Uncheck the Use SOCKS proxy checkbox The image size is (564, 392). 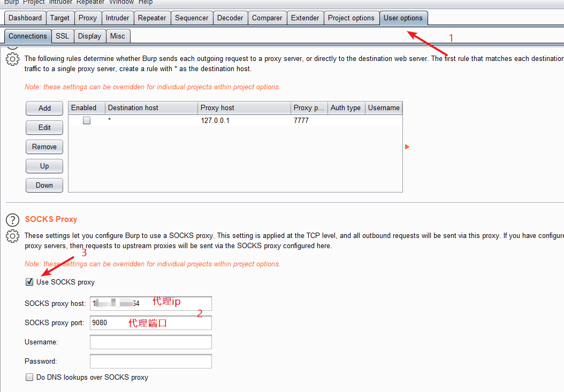coord(29,282)
